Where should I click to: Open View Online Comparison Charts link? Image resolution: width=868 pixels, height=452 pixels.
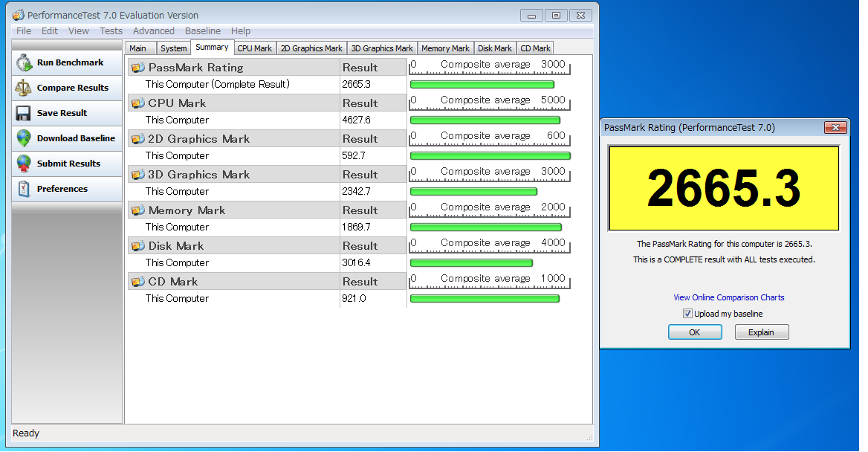click(x=728, y=297)
